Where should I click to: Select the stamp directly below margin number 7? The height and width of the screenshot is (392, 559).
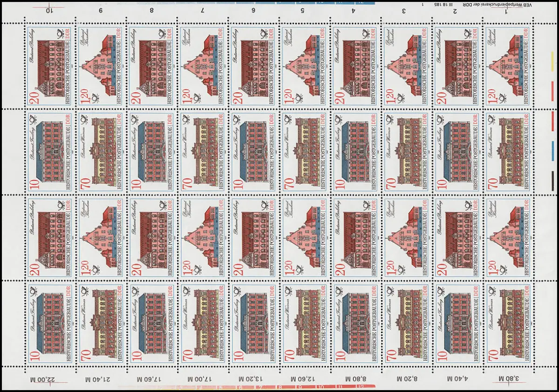(201, 65)
